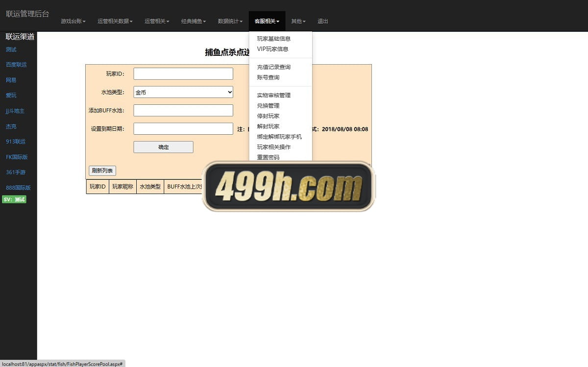Click the 联运管理后台 brand title
Screen dimensions: 588x367
tap(27, 14)
